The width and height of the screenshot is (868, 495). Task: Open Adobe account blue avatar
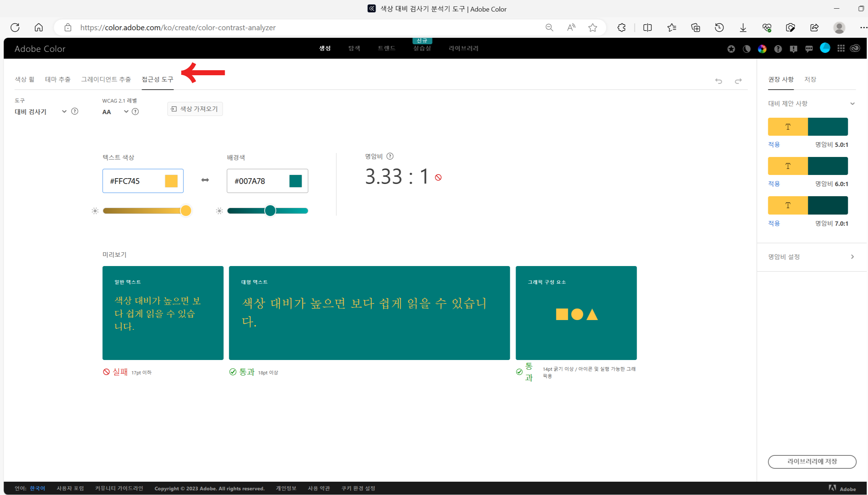click(825, 48)
